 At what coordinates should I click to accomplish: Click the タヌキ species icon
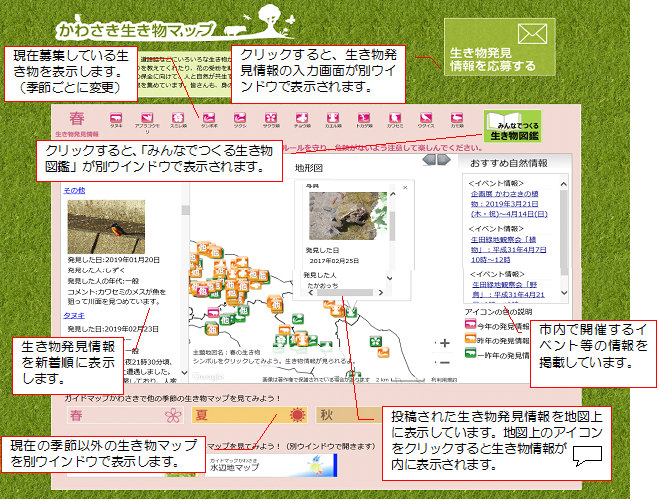(x=116, y=117)
